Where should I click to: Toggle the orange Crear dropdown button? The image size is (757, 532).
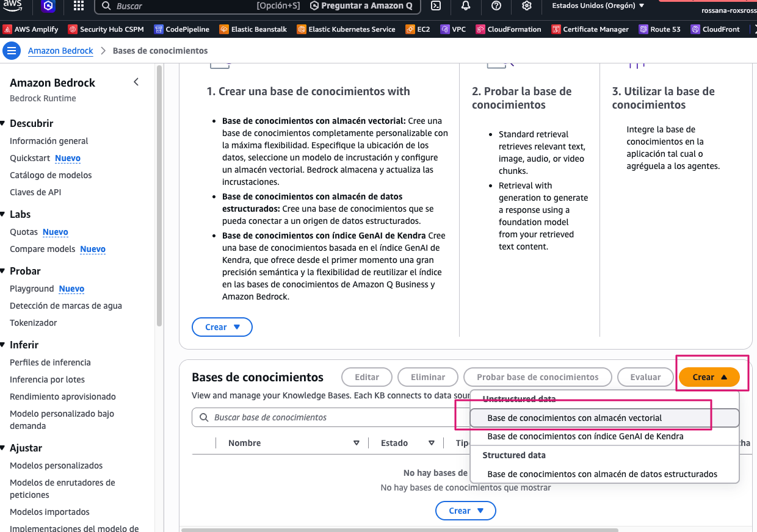[x=709, y=377]
